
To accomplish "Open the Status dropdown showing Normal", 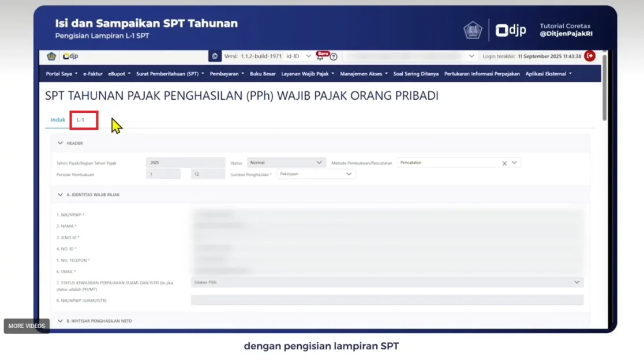I will (x=286, y=163).
